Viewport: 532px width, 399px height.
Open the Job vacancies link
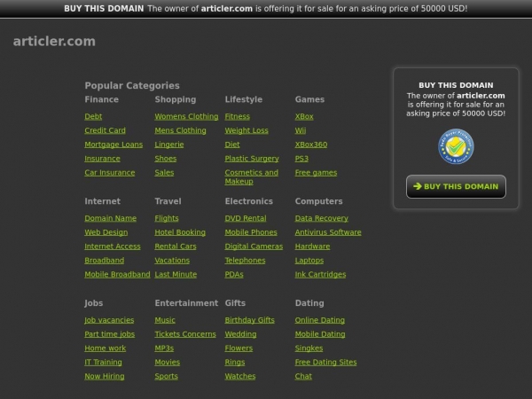point(109,320)
